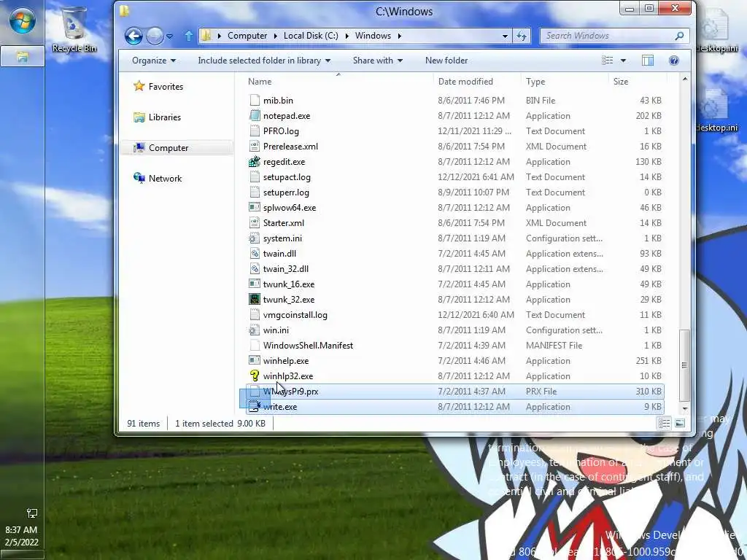This screenshot has width=747, height=560.
Task: Click the taskbar clock 8:37 AM
Action: pyautogui.click(x=21, y=529)
